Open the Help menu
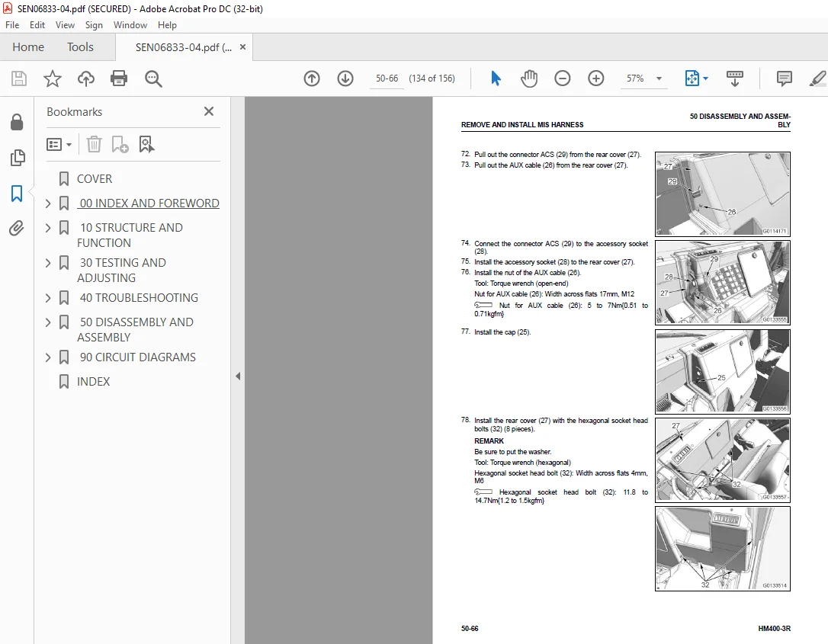Screen dimensions: 828x644 167,25
